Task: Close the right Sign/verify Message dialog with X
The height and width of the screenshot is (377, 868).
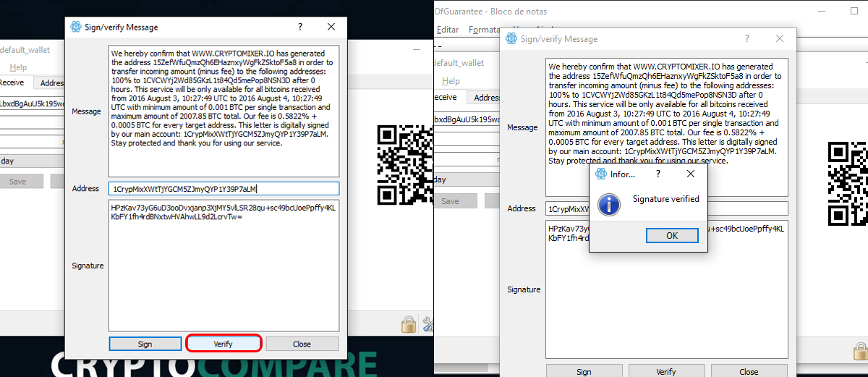Action: pyautogui.click(x=780, y=38)
